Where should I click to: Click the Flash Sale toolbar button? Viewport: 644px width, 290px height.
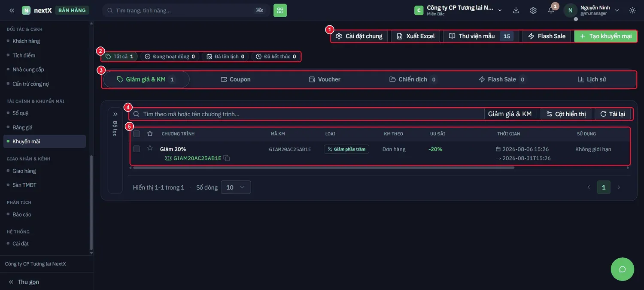click(547, 36)
